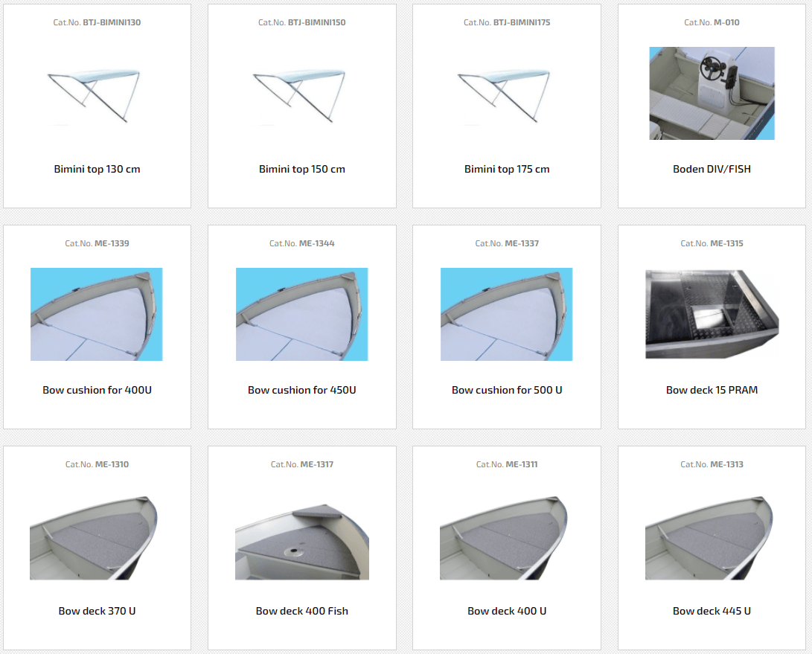Click the Bow deck 445 U product name
The image size is (812, 654).
712,611
